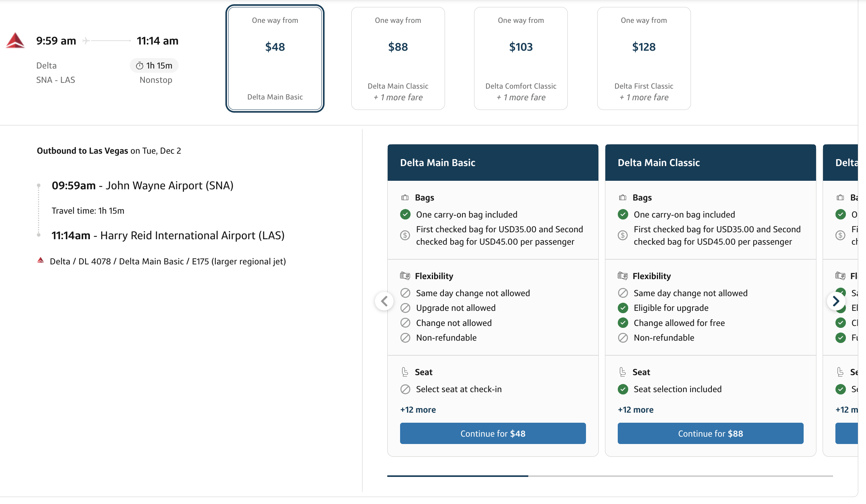Show next fare cards with right chevron

point(836,301)
